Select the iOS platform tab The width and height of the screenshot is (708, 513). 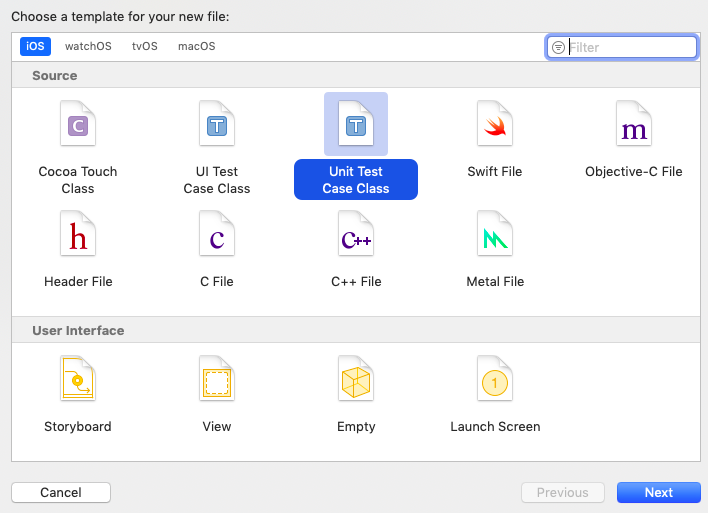click(x=35, y=46)
